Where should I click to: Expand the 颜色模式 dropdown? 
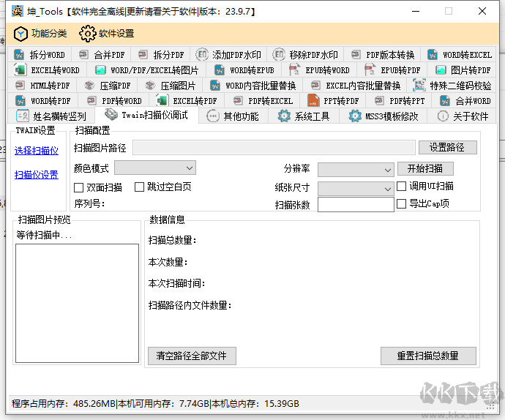pos(155,168)
